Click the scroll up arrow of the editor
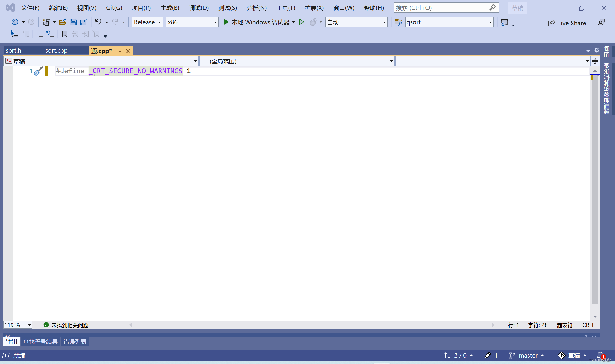 pyautogui.click(x=595, y=71)
